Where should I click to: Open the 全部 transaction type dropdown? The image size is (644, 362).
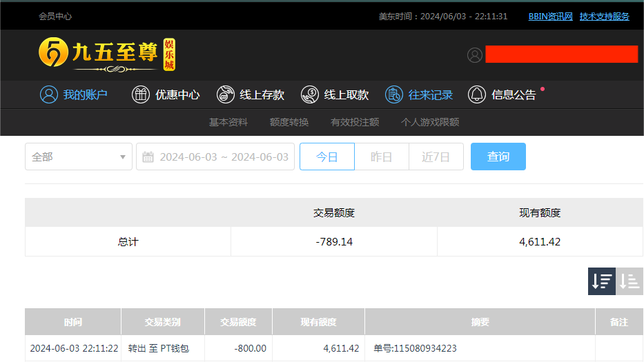pos(79,157)
